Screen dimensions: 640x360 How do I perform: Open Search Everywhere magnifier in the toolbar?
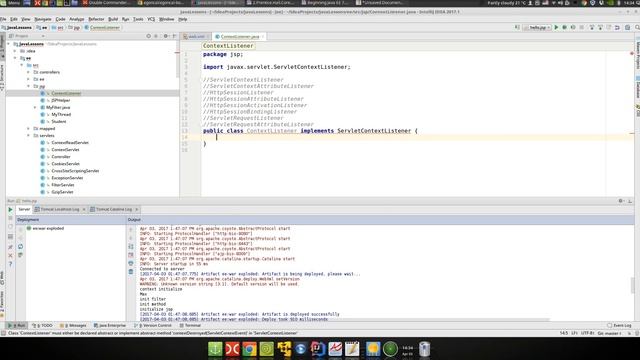click(x=637, y=27)
